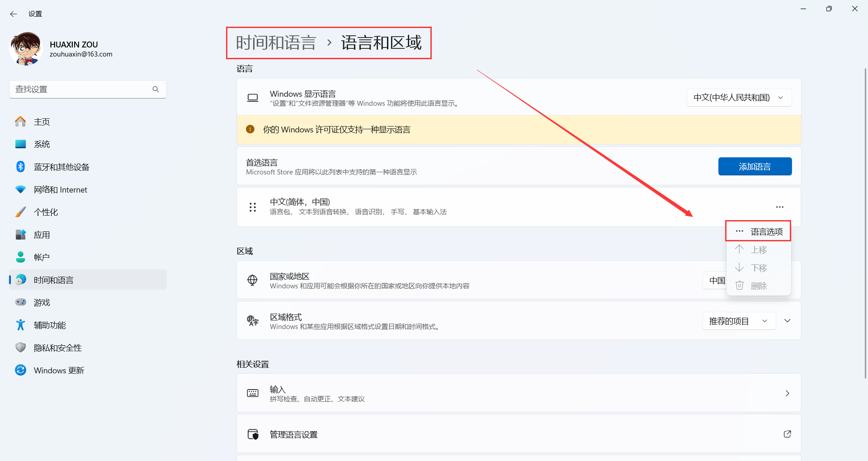Click the three-dot more button for 中文(简体，中国)
Image resolution: width=868 pixels, height=461 pixels.
(x=780, y=207)
